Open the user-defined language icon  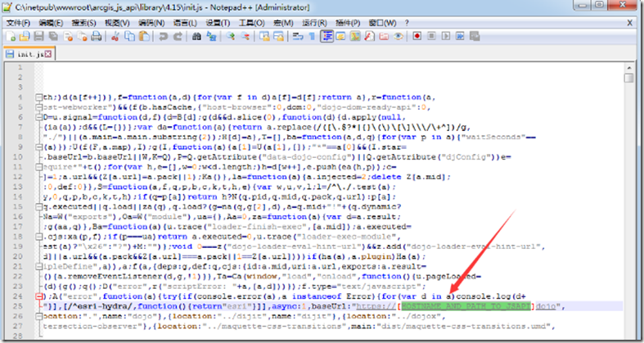[340, 36]
